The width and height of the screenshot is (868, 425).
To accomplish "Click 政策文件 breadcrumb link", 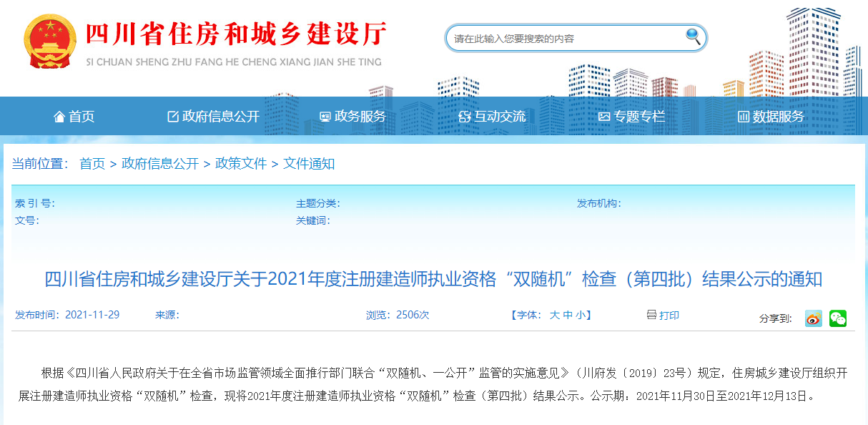I will tap(241, 164).
